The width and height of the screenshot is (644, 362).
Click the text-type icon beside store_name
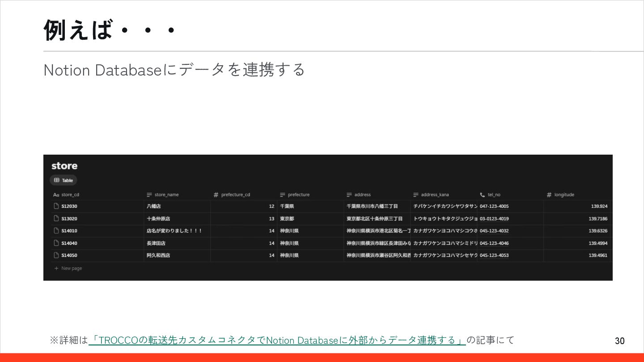(149, 194)
